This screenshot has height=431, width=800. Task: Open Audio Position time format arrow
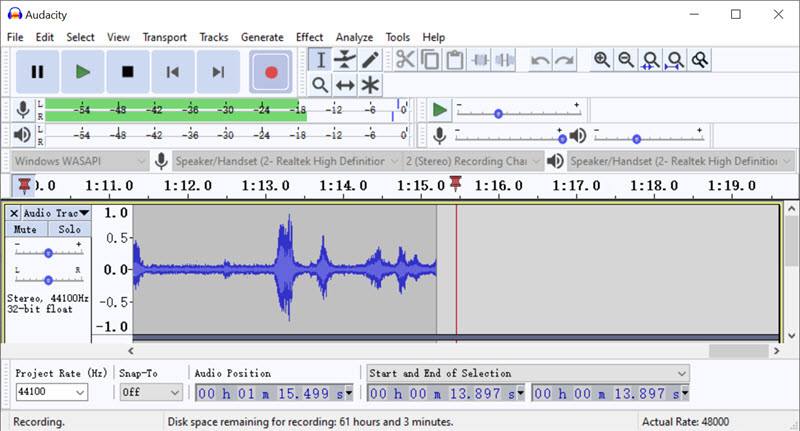pos(349,393)
